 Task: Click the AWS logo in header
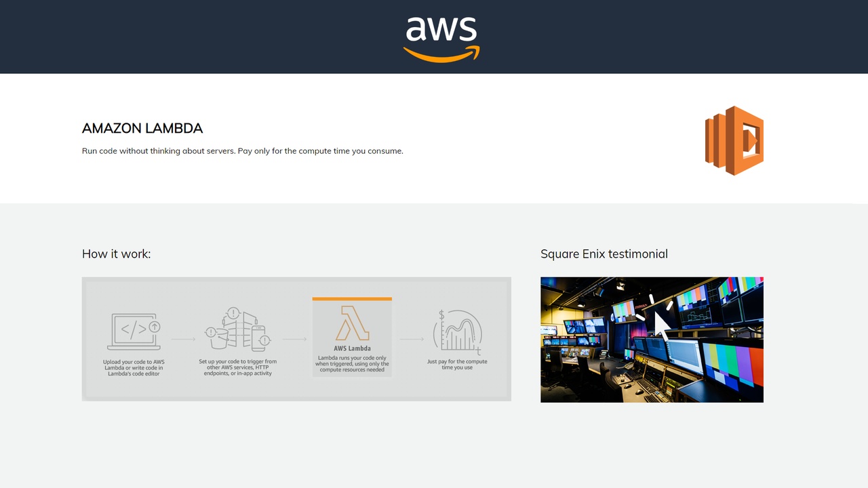pos(441,39)
